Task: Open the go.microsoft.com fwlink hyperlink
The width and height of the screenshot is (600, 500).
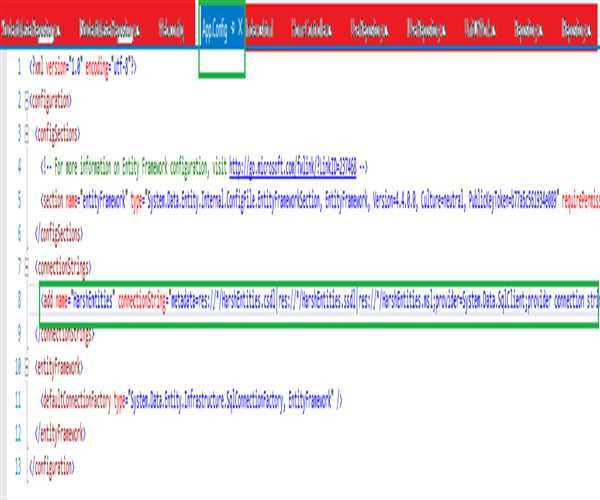Action: (x=293, y=167)
